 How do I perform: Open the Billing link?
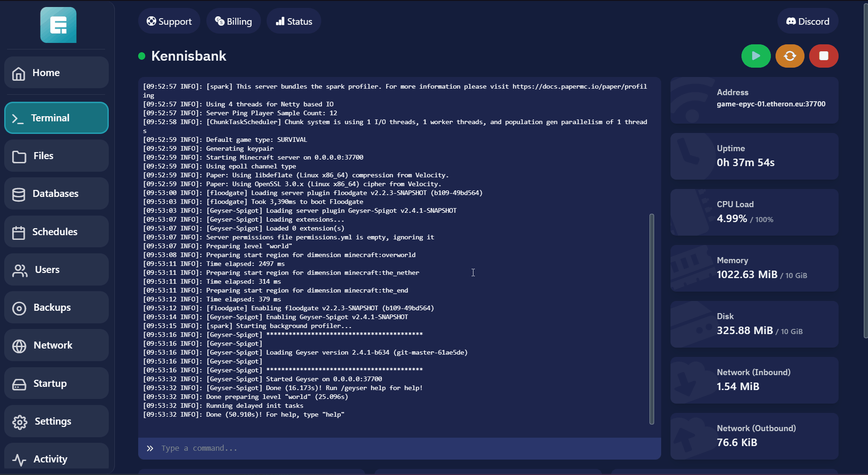tap(233, 21)
